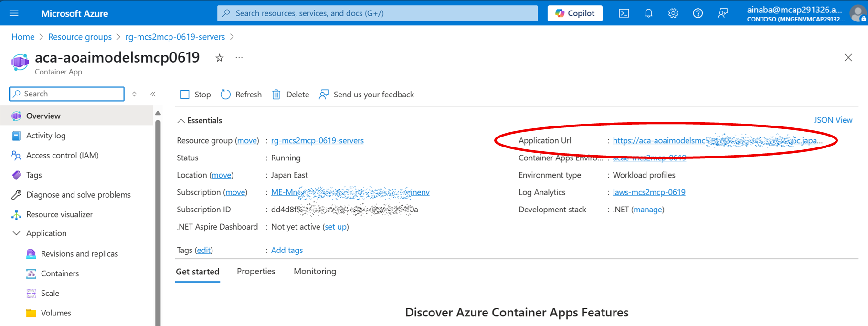
Task: Open the more options ellipsis
Action: 239,58
